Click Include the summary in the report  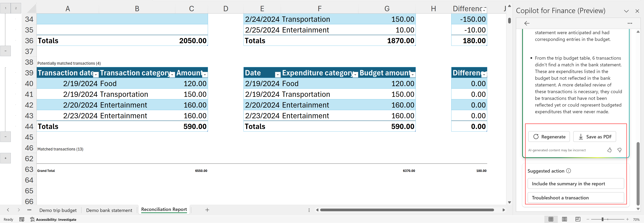(576, 184)
